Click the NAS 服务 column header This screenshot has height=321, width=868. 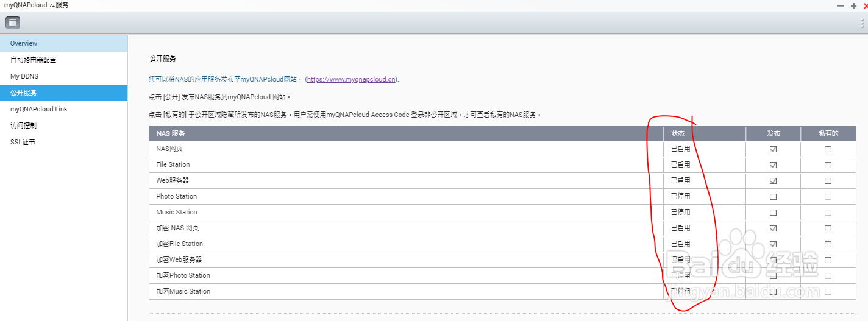[x=406, y=134]
